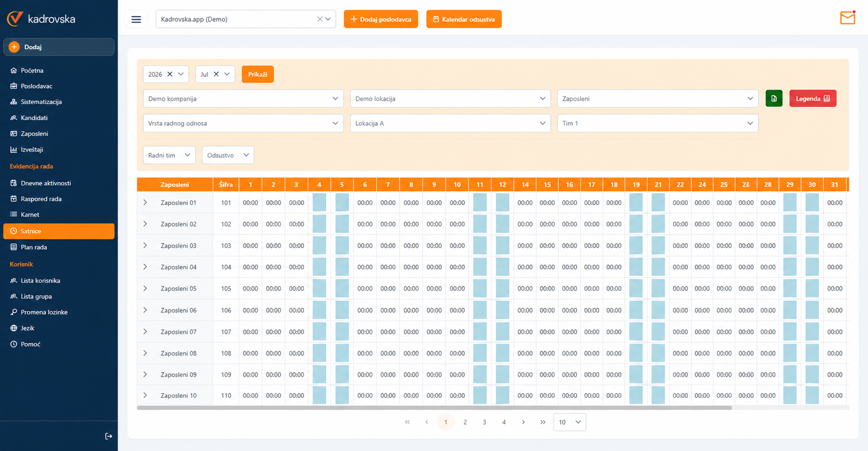
Task: Go to the previous page arrow
Action: click(427, 422)
